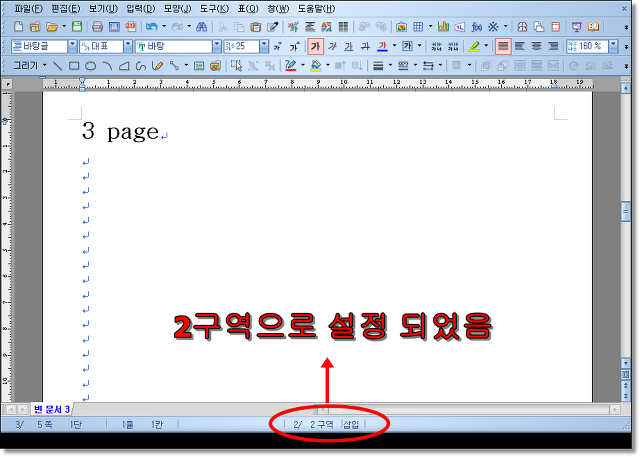This screenshot has width=640, height=457.
Task: Open the highlighter color dropdown arrow
Action: 486,46
